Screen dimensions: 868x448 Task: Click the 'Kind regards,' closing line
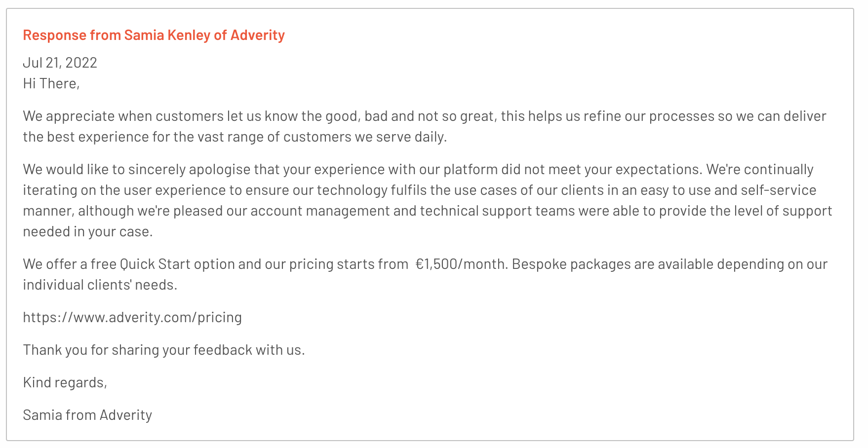(65, 382)
